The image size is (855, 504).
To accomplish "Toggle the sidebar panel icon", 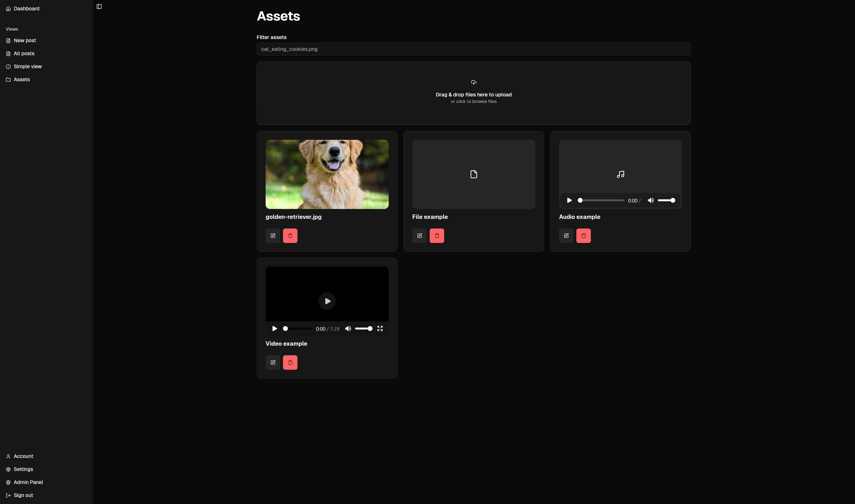I will point(99,7).
